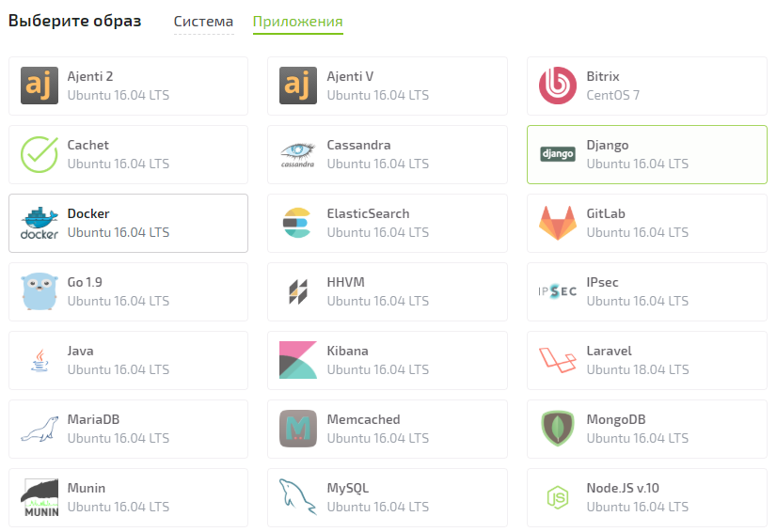Pick the Node.JS v.10 title

623,488
